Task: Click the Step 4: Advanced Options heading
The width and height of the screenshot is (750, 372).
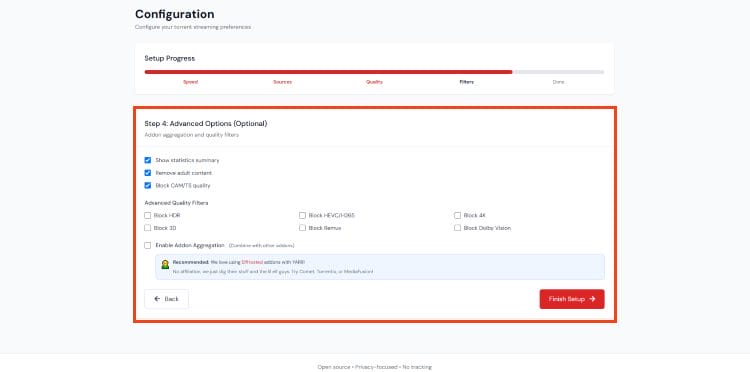Action: tap(206, 123)
